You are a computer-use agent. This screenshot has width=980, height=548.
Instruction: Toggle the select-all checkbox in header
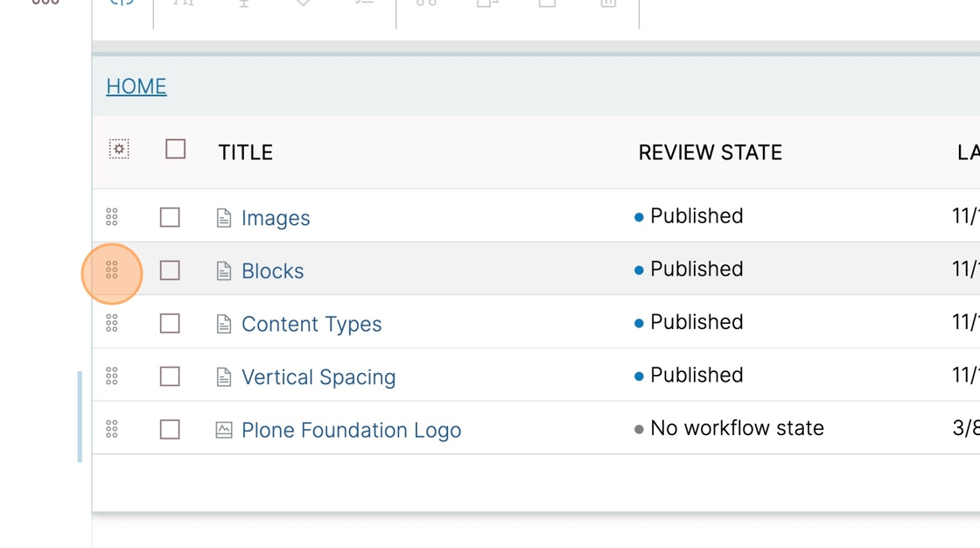click(x=176, y=149)
